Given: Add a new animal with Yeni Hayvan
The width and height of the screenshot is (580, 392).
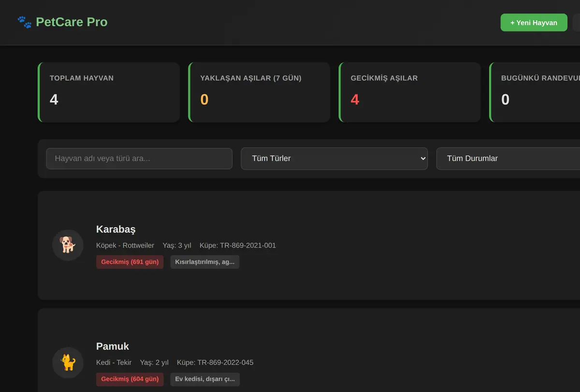Looking at the screenshot, I should (x=534, y=22).
